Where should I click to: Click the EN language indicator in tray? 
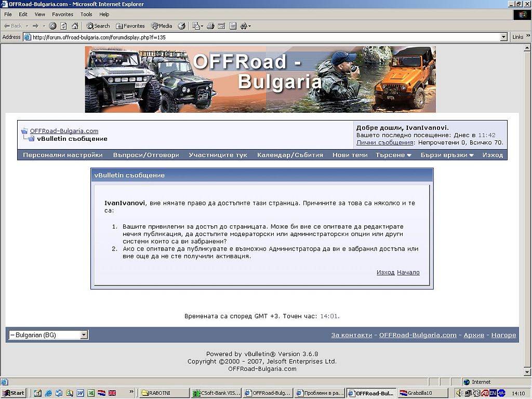coord(493,393)
